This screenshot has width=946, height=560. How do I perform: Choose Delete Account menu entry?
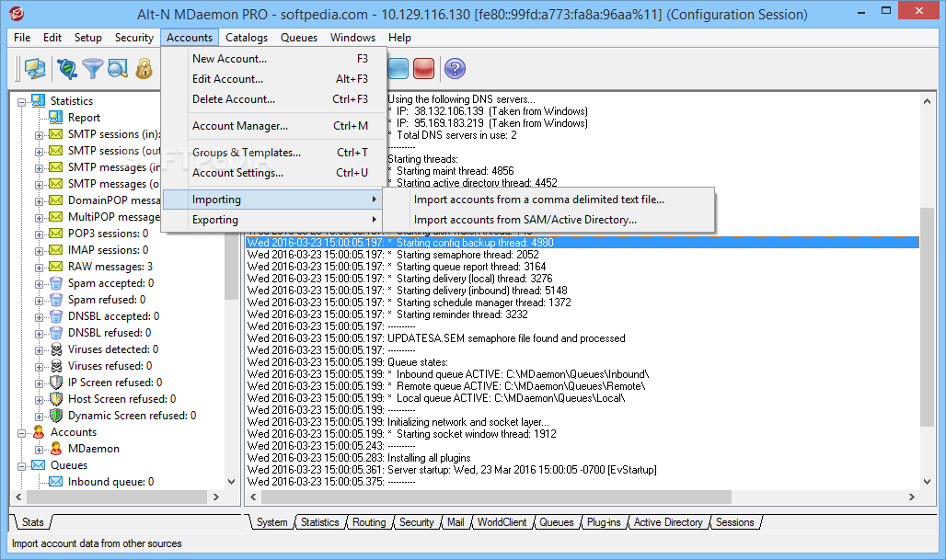tap(274, 99)
